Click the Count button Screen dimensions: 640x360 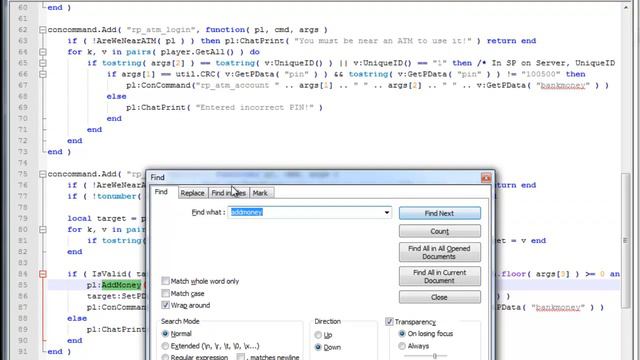coord(440,231)
